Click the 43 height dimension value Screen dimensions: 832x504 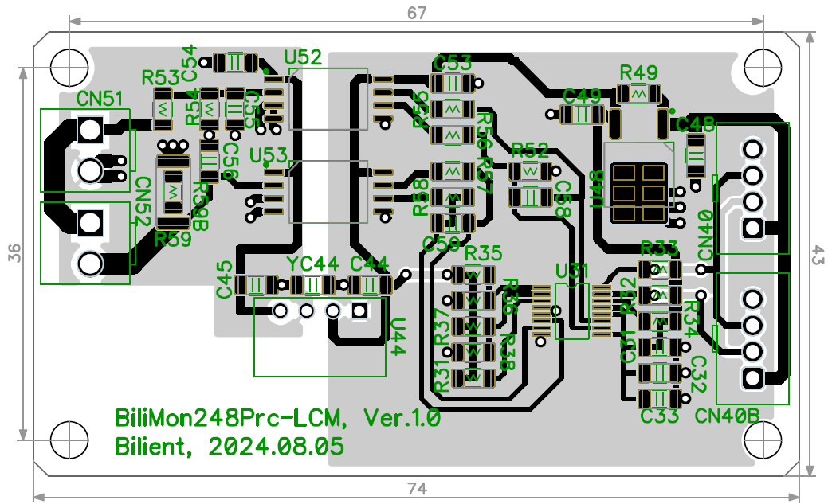[x=818, y=254]
